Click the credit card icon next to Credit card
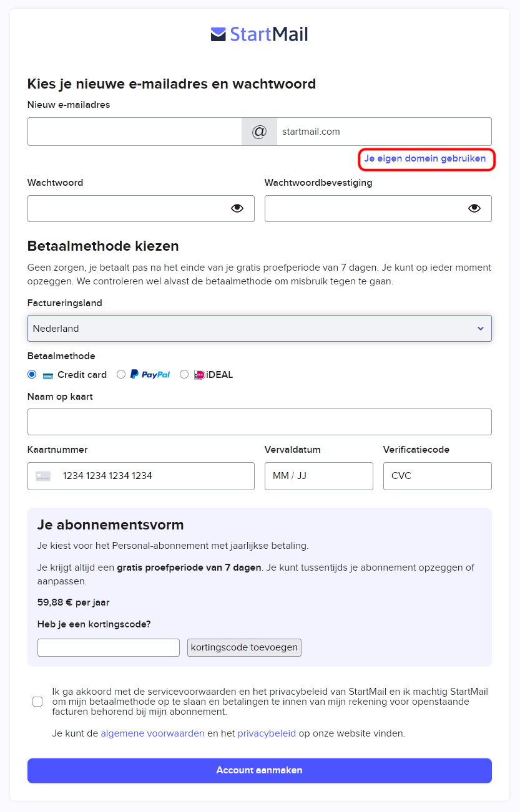520x812 pixels. pyautogui.click(x=48, y=375)
